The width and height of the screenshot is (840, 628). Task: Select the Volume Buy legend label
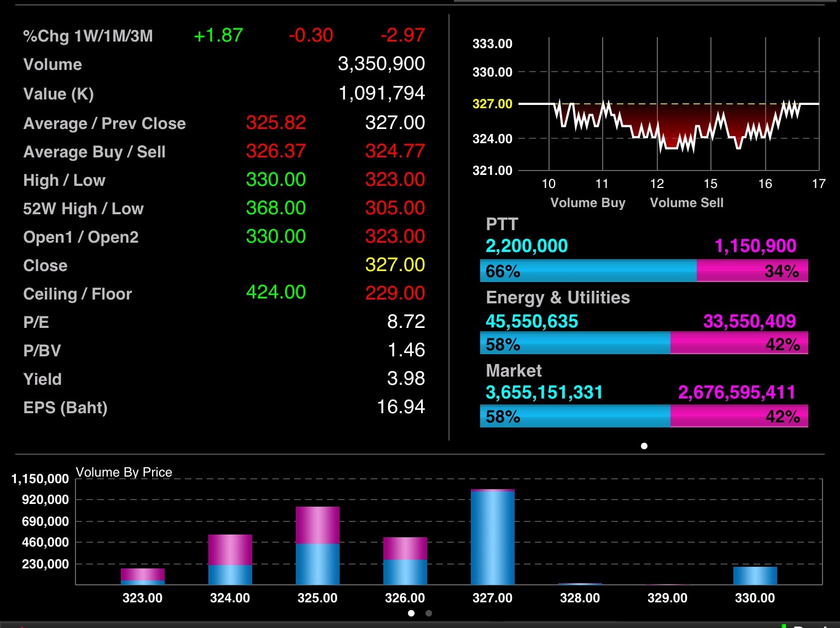(x=587, y=203)
